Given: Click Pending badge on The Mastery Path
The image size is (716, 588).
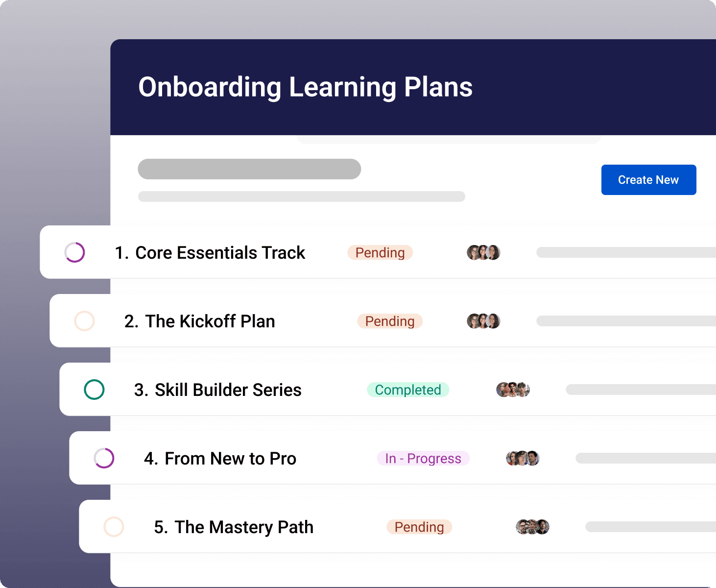Looking at the screenshot, I should coord(419,527).
